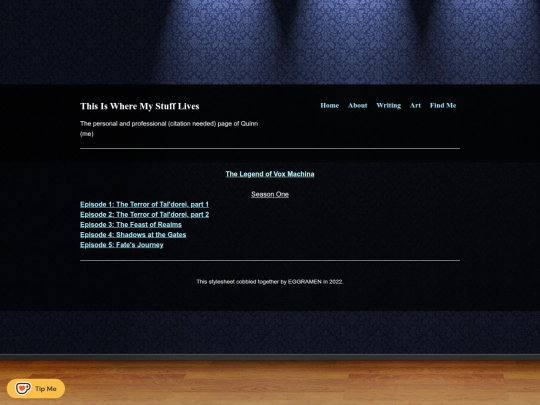540x405 pixels.
Task: Open the Find Me page
Action: [x=443, y=105]
